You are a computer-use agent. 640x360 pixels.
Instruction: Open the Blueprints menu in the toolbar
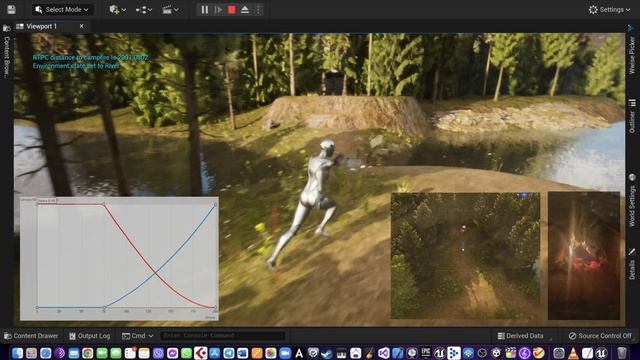(144, 9)
